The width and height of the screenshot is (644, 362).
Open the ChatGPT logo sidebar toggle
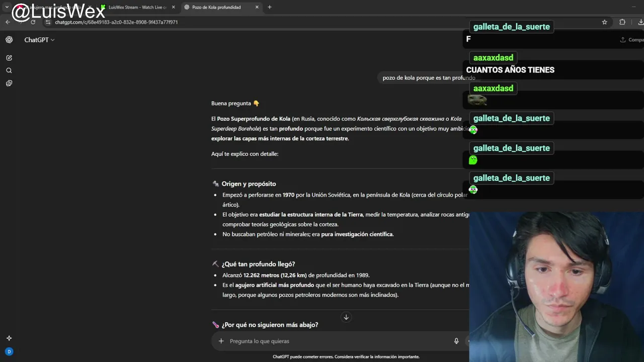pyautogui.click(x=9, y=40)
